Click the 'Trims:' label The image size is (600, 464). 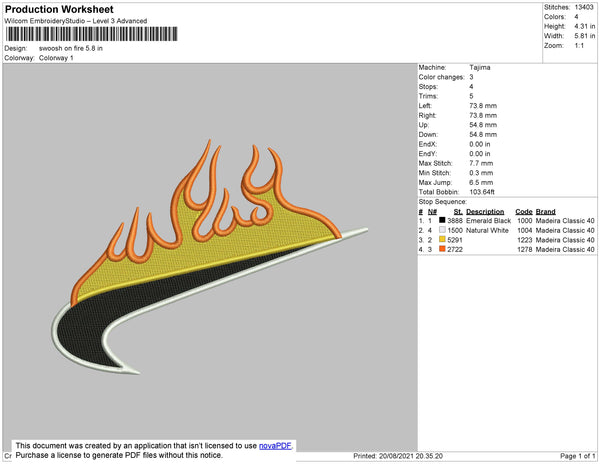(x=428, y=96)
